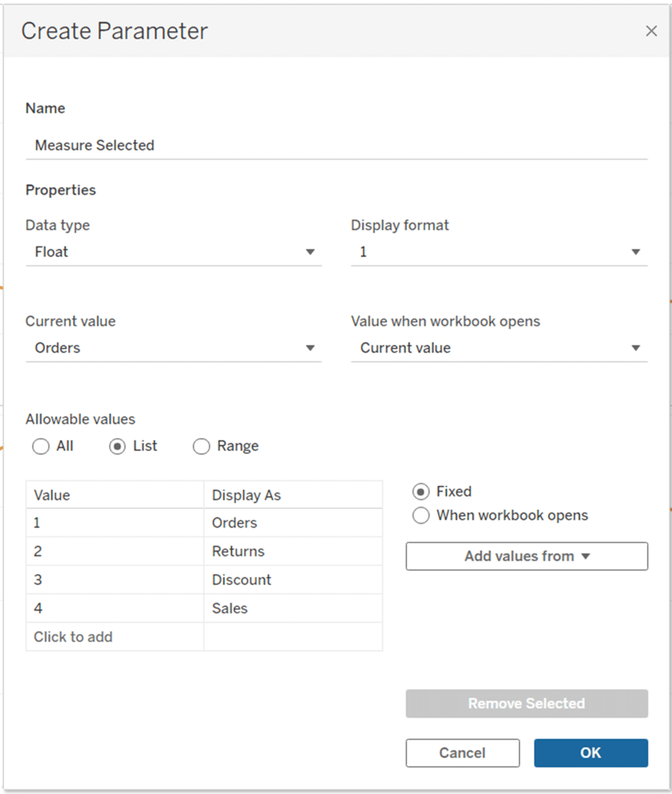The image size is (672, 794).
Task: Open the Add values from dropdown
Action: (x=526, y=556)
